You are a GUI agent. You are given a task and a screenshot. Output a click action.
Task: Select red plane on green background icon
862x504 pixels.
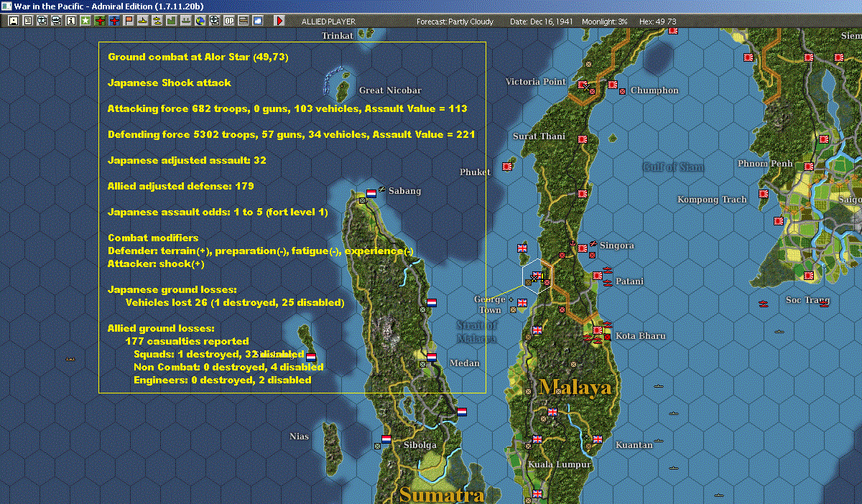[x=100, y=21]
